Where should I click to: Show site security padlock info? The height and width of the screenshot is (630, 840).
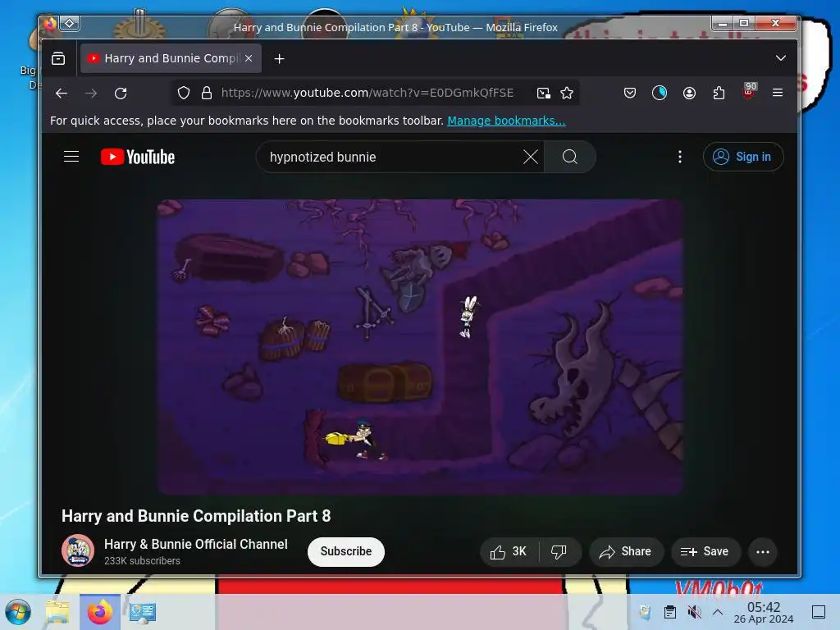coord(206,94)
